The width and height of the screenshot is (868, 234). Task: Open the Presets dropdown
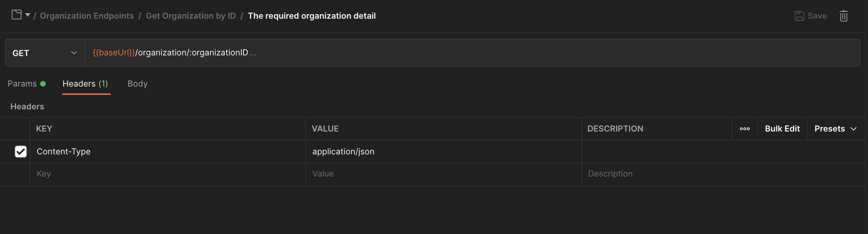tap(836, 129)
